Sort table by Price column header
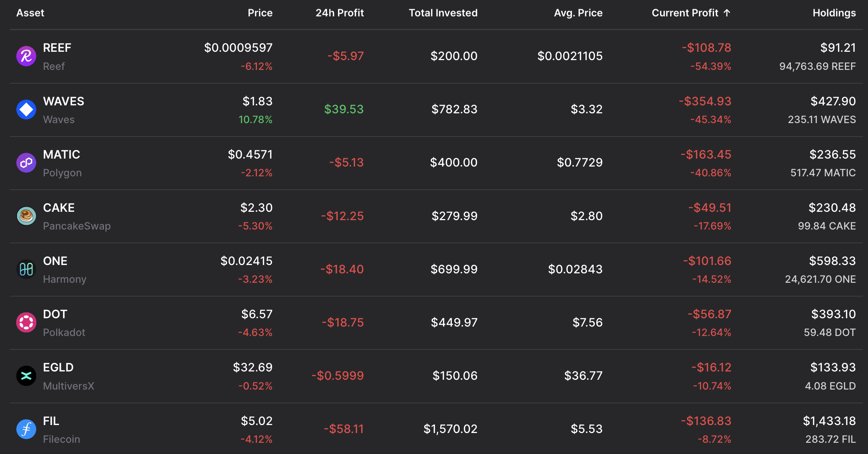 (x=260, y=13)
